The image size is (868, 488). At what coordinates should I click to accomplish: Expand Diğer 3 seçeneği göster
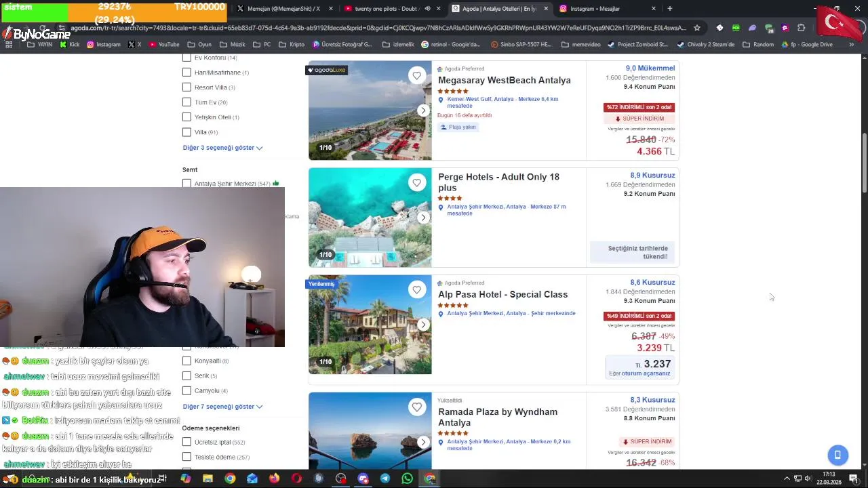222,148
